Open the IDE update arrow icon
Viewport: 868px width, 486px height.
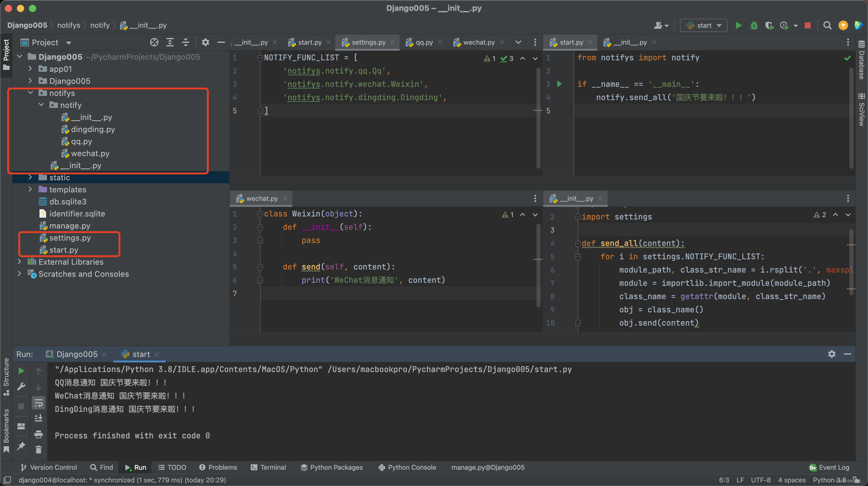tap(843, 25)
